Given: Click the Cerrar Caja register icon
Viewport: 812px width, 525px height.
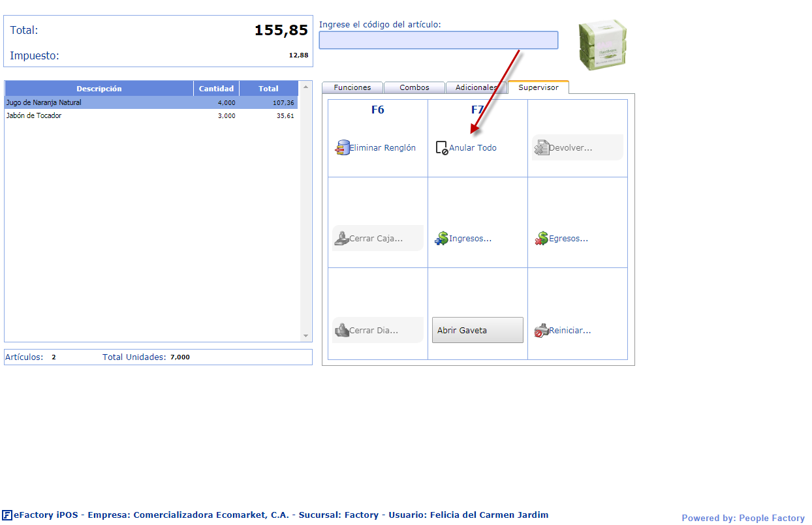Looking at the screenshot, I should click(x=341, y=239).
